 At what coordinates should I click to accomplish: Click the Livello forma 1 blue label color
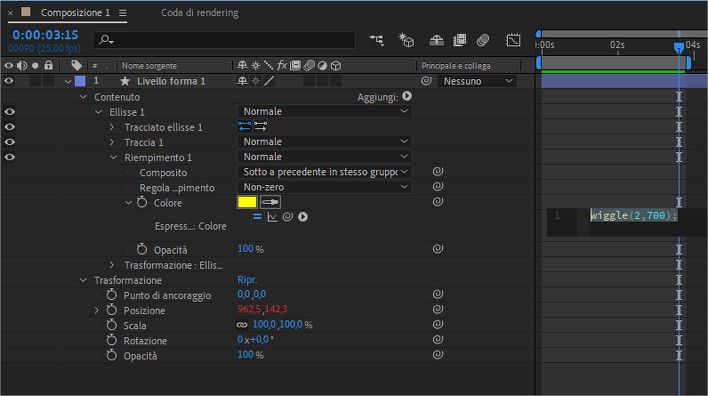click(x=80, y=81)
